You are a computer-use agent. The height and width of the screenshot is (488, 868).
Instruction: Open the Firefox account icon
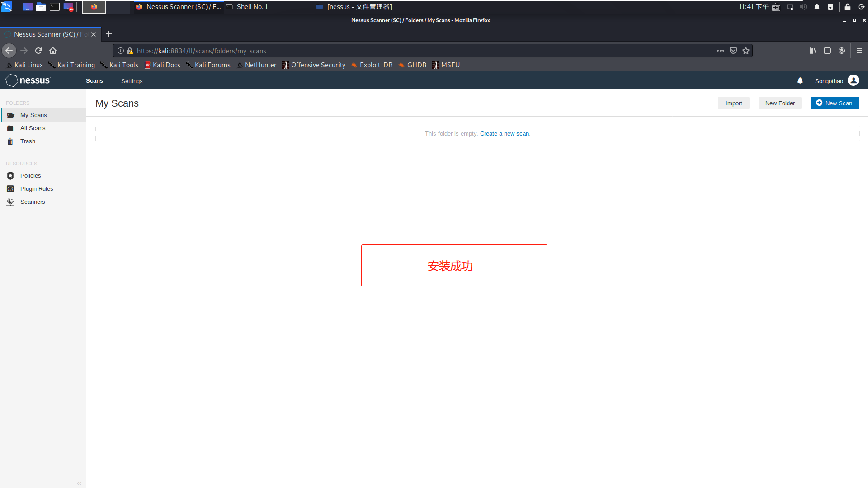point(842,51)
